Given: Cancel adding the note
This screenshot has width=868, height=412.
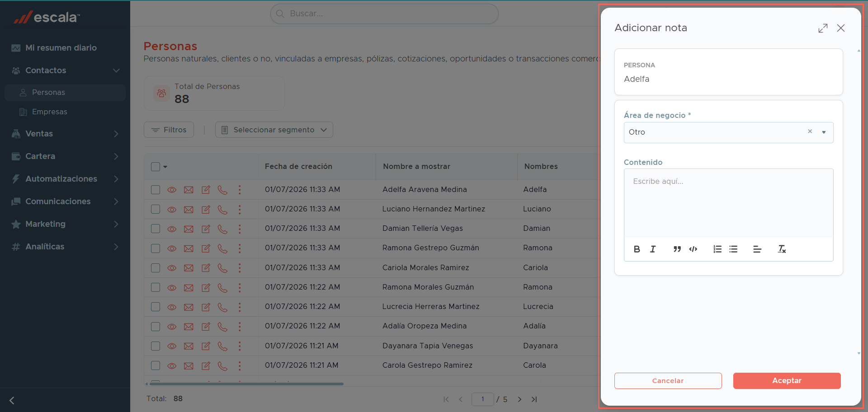Looking at the screenshot, I should (668, 381).
